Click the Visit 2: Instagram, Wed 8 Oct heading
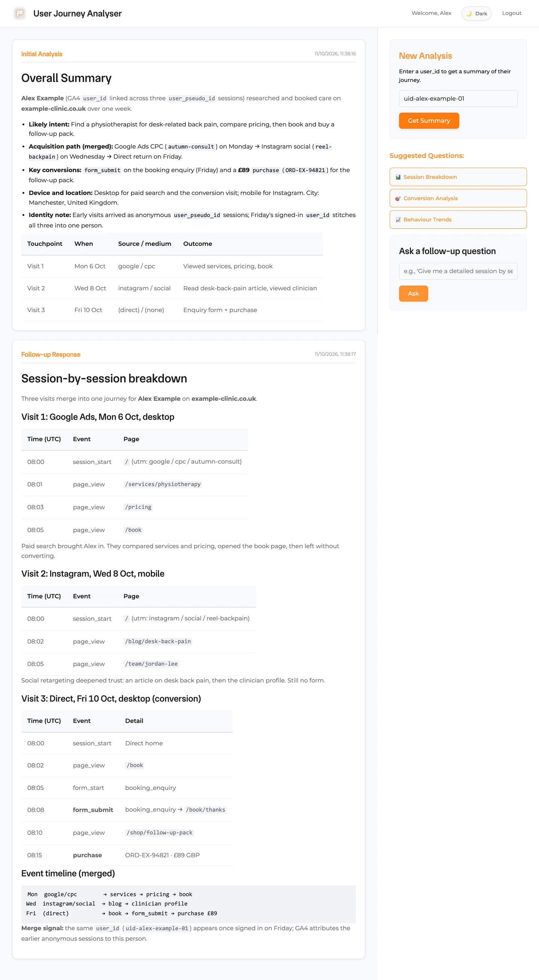 click(92, 574)
